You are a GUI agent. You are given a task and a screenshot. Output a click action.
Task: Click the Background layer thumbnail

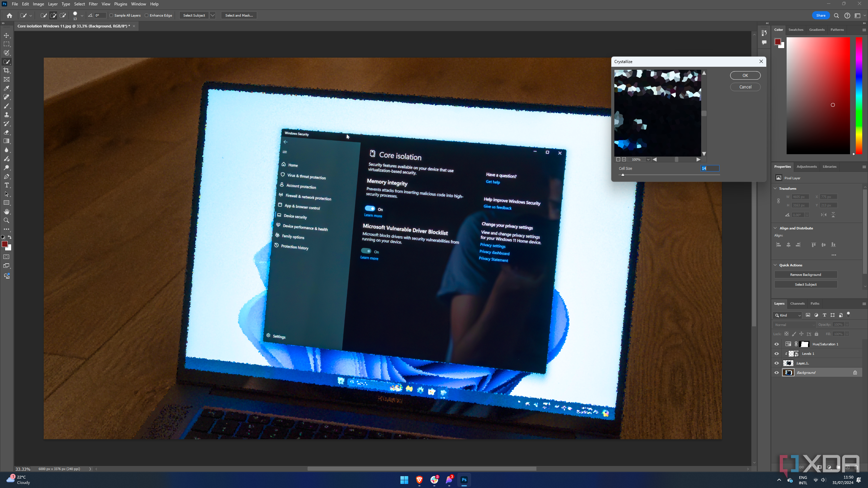pos(788,372)
